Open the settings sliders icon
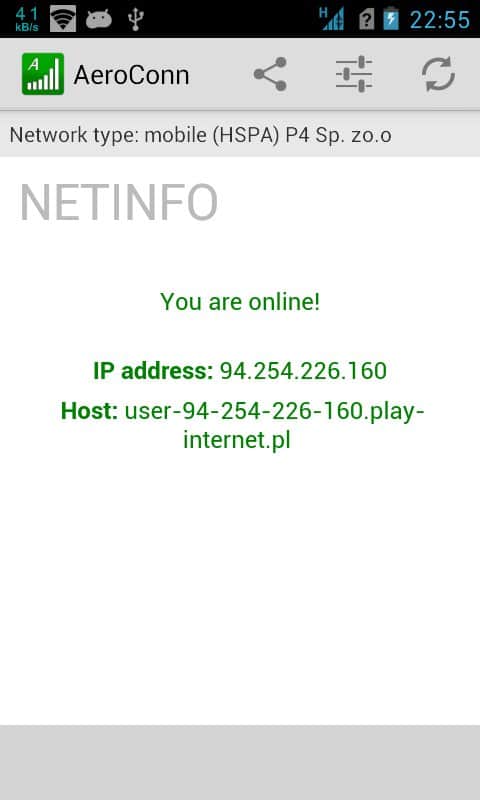 tap(354, 74)
